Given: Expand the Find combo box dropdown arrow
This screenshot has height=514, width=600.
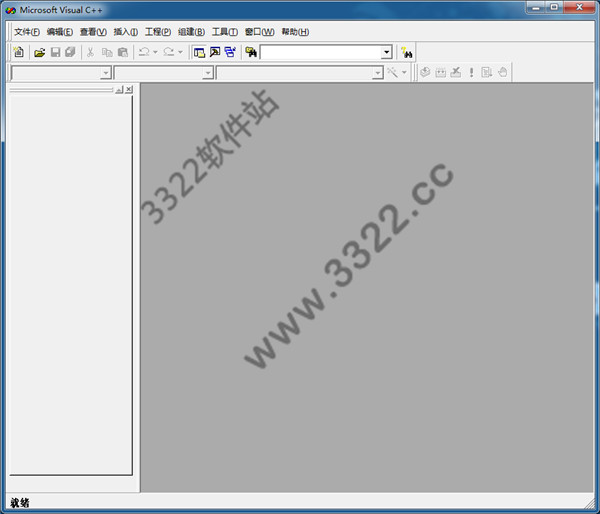Looking at the screenshot, I should 386,52.
